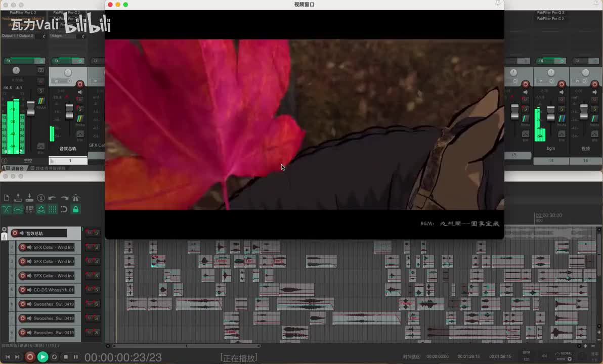Toggle ripple editing grid-dots icon
The height and width of the screenshot is (364, 603).
(x=30, y=209)
